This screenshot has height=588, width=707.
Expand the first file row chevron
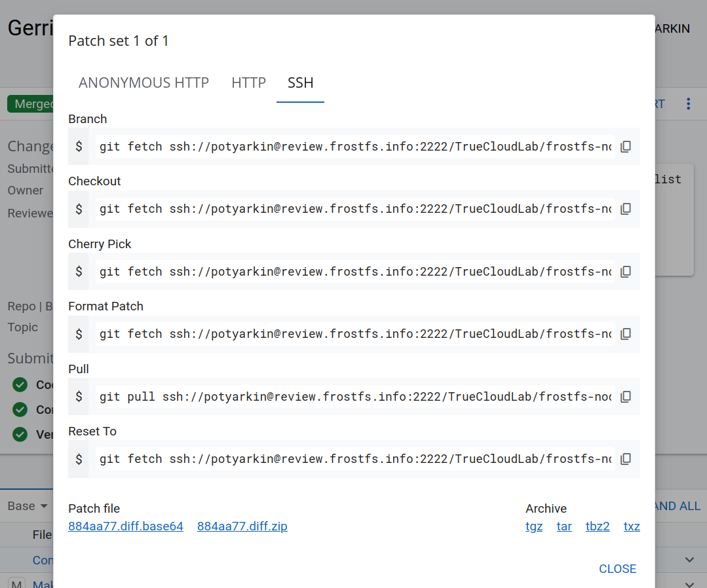click(689, 560)
